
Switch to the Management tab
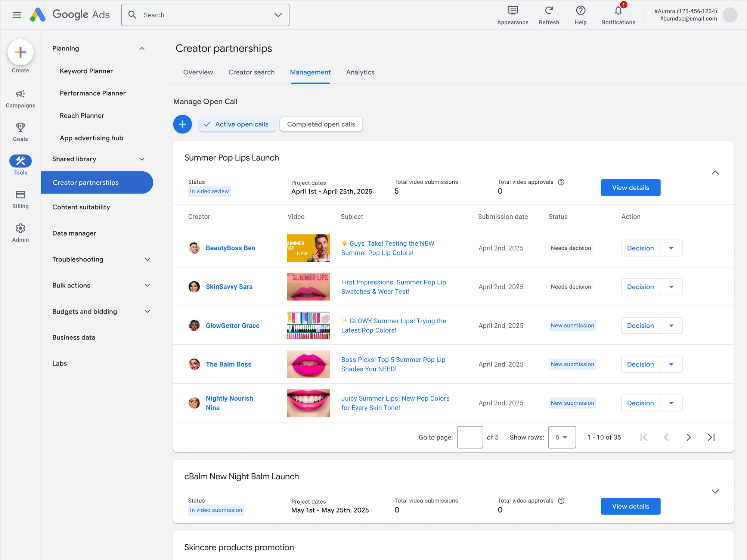[x=310, y=72]
